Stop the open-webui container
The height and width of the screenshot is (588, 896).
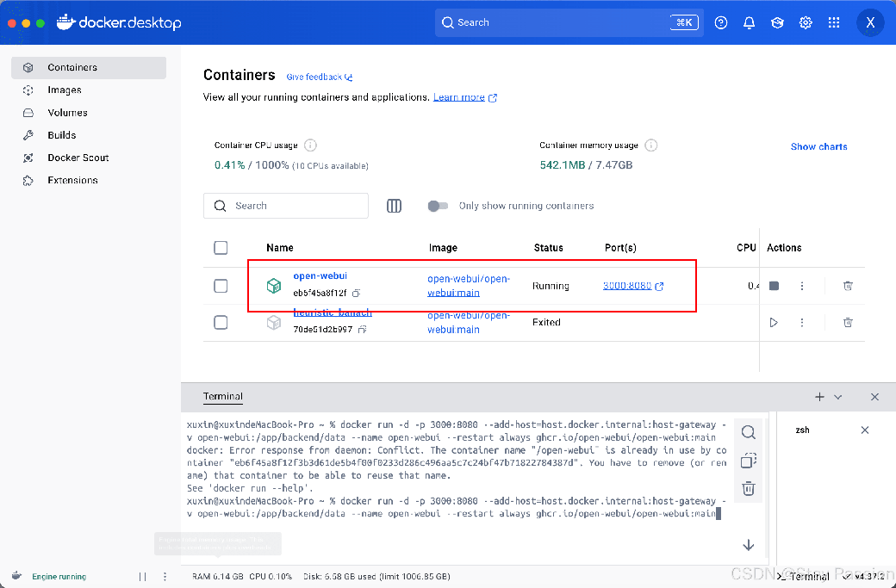pos(774,286)
